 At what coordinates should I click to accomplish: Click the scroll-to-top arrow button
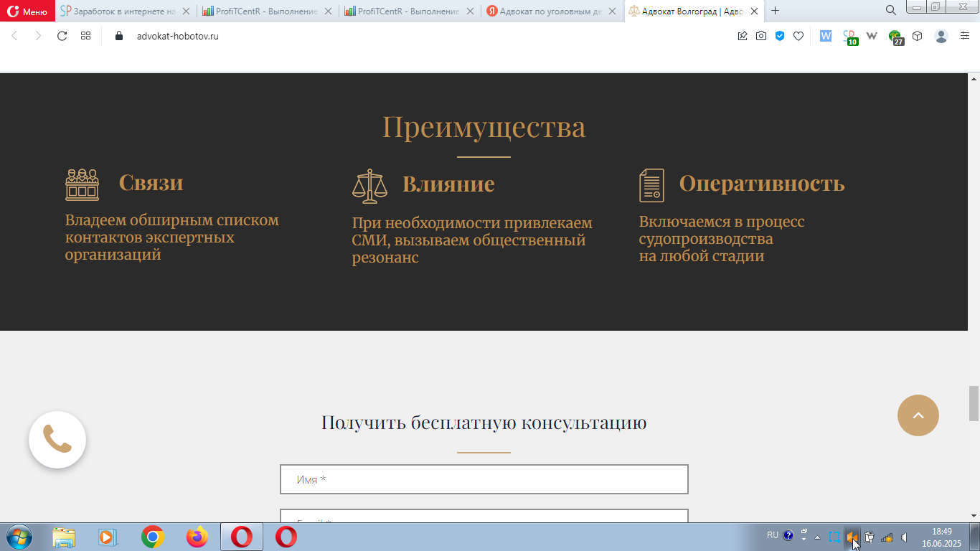[x=918, y=415]
